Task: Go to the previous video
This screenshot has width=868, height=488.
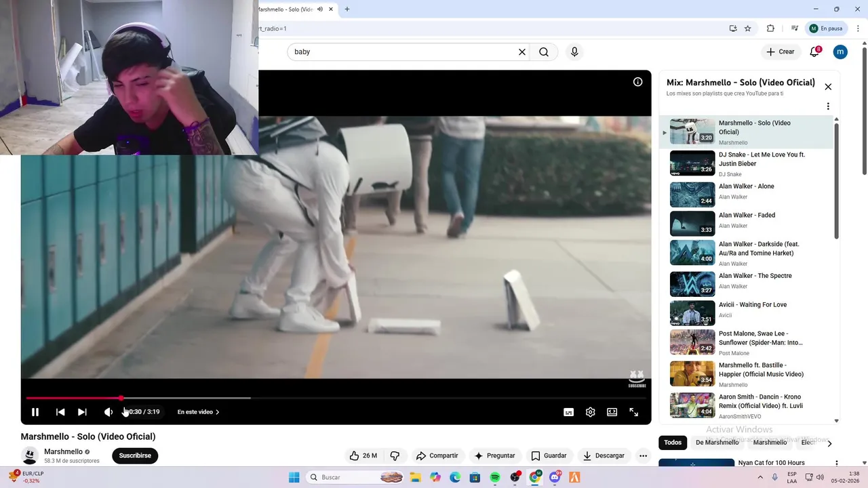Action: pyautogui.click(x=60, y=412)
